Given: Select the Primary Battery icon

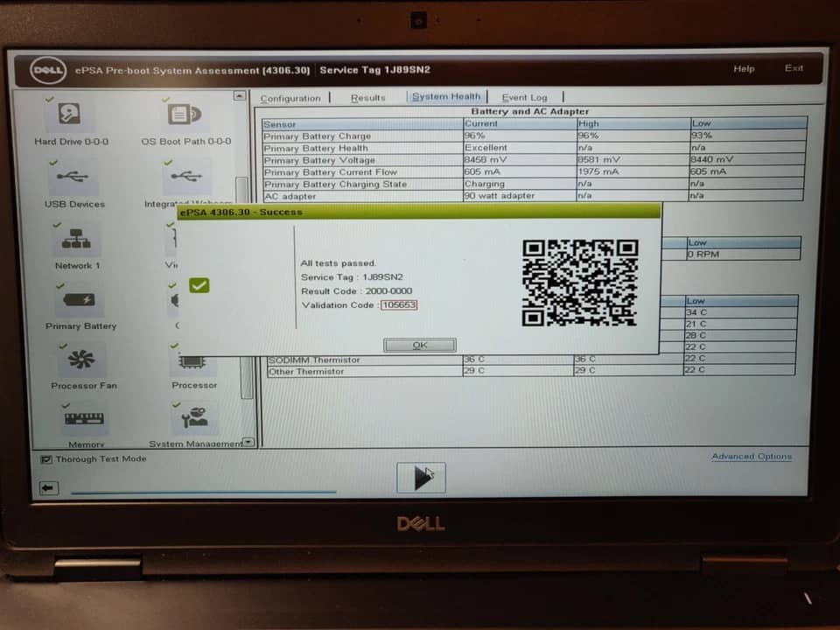Looking at the screenshot, I should pos(80,300).
